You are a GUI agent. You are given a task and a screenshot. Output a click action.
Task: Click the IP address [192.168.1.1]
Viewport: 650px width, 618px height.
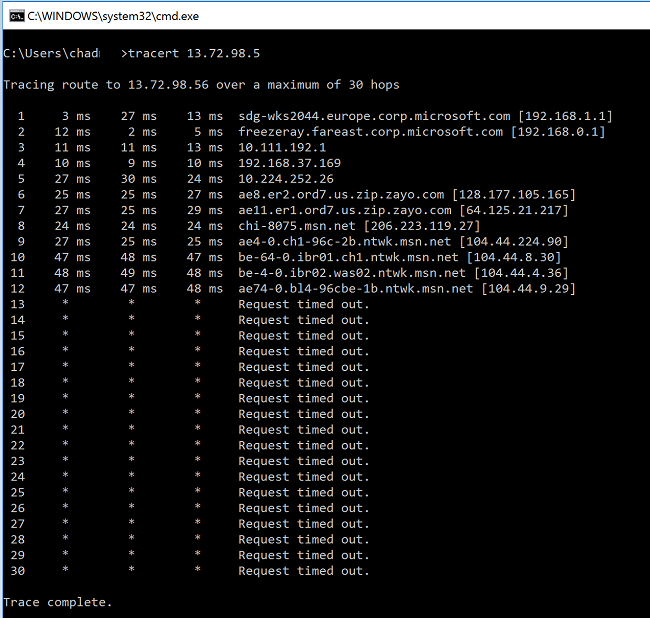point(565,116)
